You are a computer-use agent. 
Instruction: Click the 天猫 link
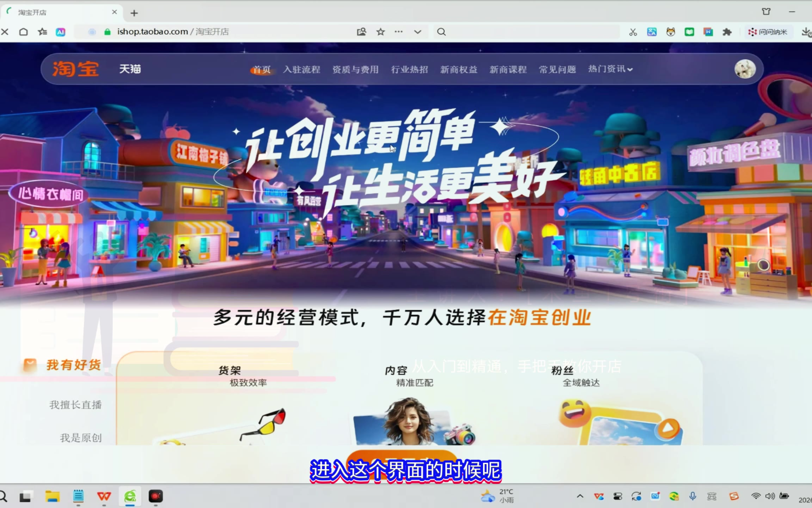[130, 69]
